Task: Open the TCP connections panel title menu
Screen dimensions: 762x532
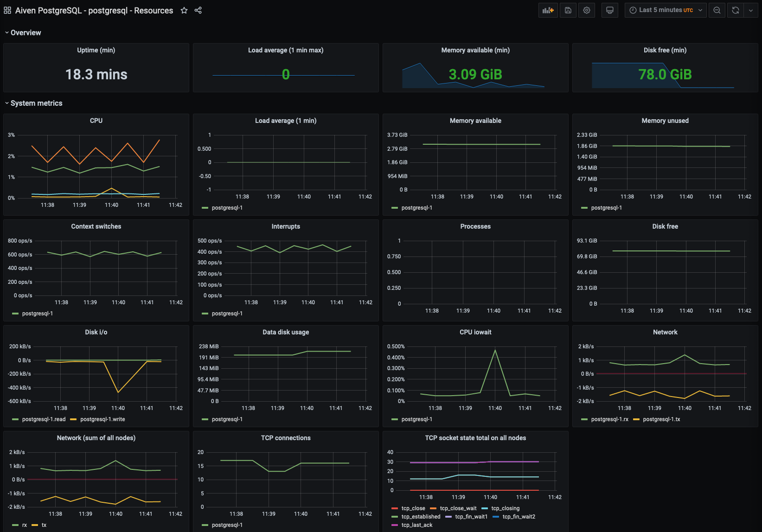Action: [x=286, y=437]
